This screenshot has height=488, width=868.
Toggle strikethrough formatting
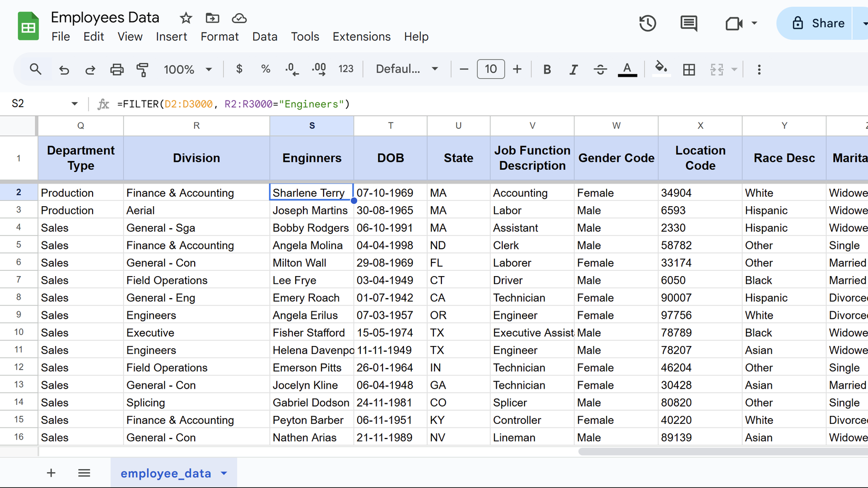tap(600, 69)
